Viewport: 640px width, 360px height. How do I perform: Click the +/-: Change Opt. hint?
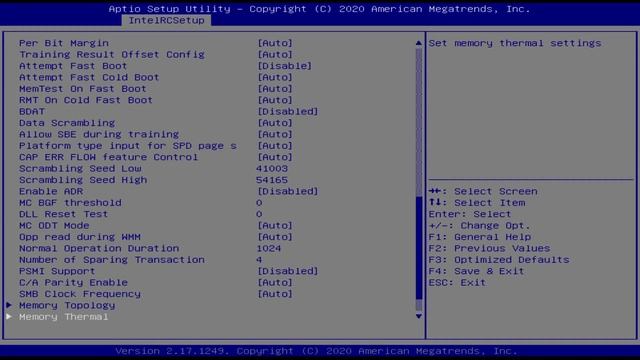point(480,226)
